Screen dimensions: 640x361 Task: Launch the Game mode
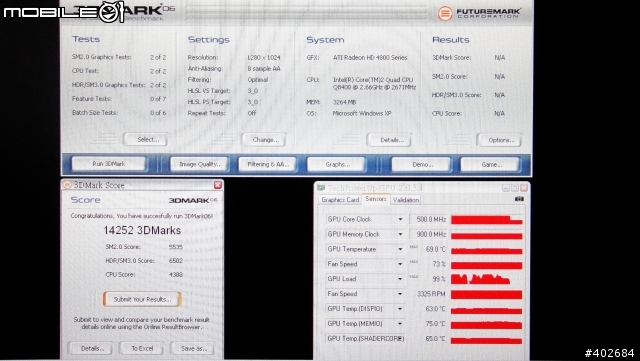[491, 165]
